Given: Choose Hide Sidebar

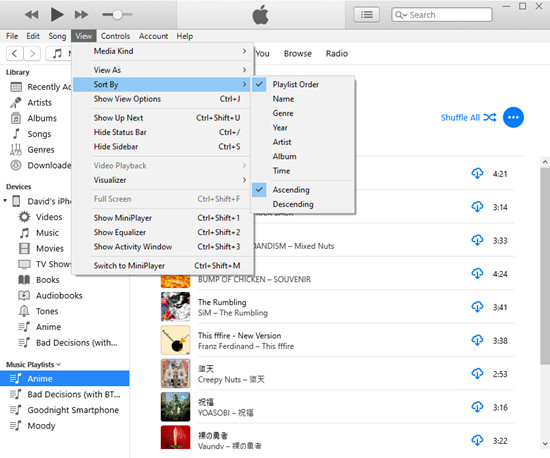Looking at the screenshot, I should 163,147.
